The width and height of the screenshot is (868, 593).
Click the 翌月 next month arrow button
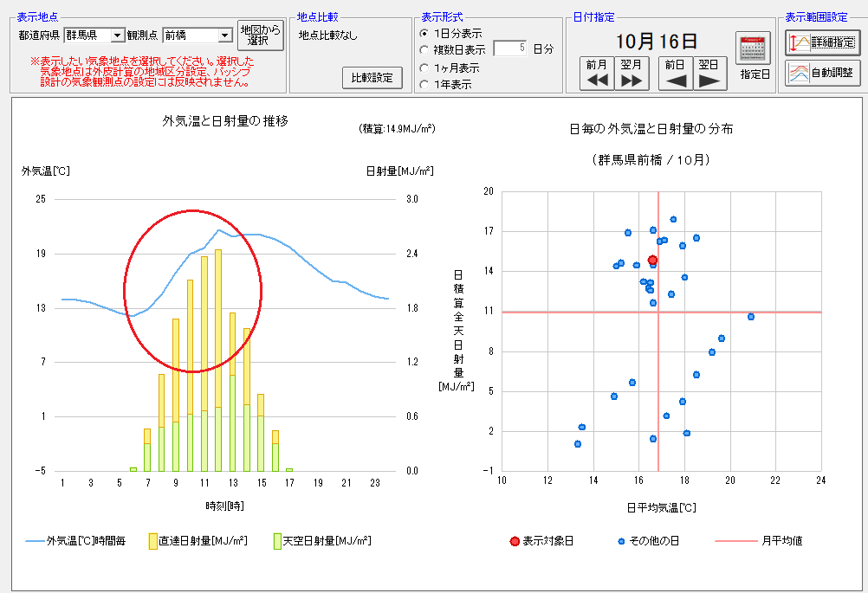[632, 74]
